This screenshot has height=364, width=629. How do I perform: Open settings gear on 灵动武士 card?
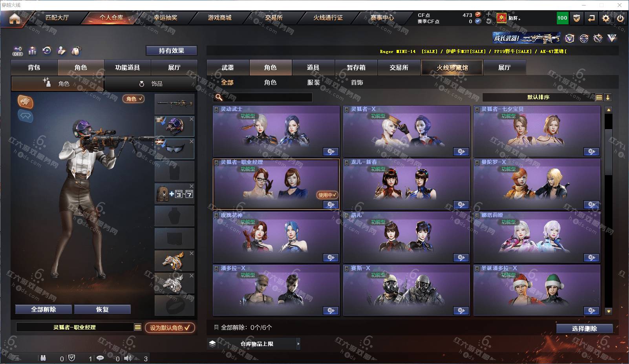tap(331, 152)
